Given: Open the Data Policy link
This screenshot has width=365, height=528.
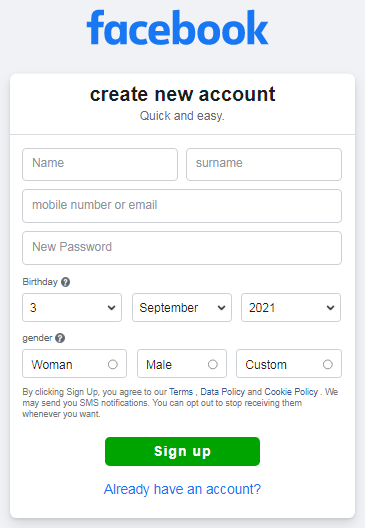Looking at the screenshot, I should [x=223, y=392].
